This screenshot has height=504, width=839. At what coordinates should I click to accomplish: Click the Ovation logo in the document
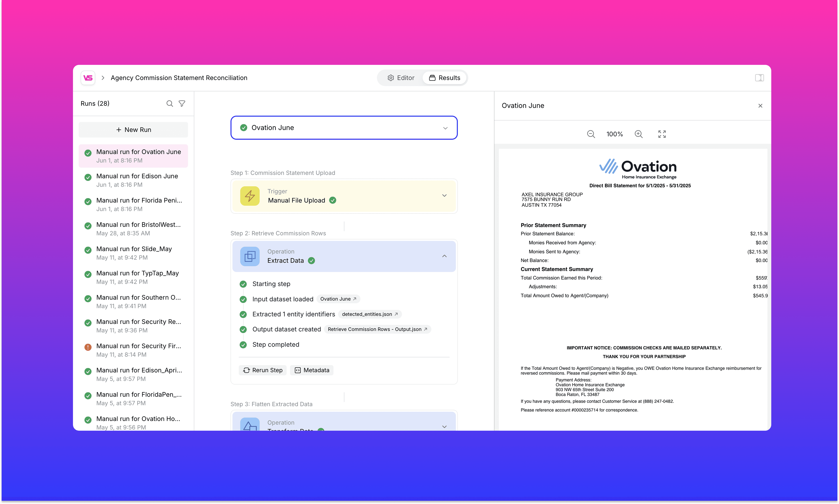click(x=638, y=169)
